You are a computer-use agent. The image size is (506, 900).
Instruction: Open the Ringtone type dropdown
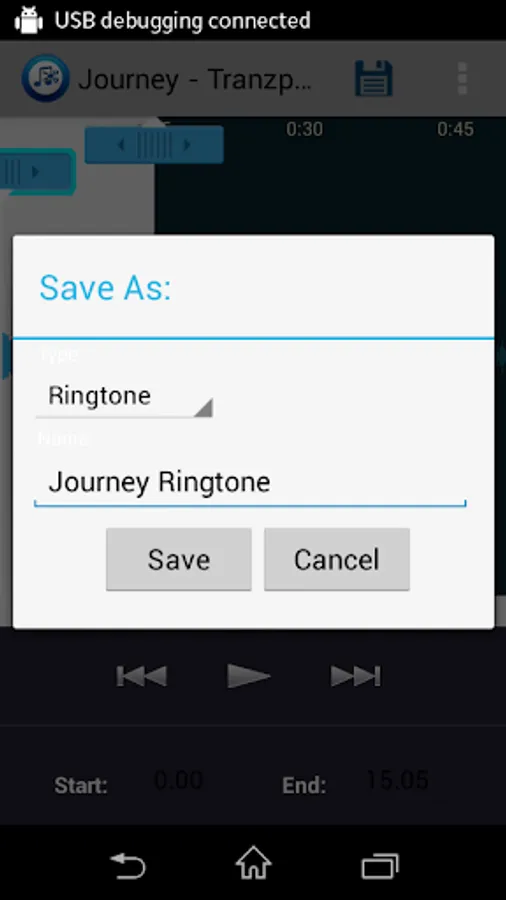[124, 397]
